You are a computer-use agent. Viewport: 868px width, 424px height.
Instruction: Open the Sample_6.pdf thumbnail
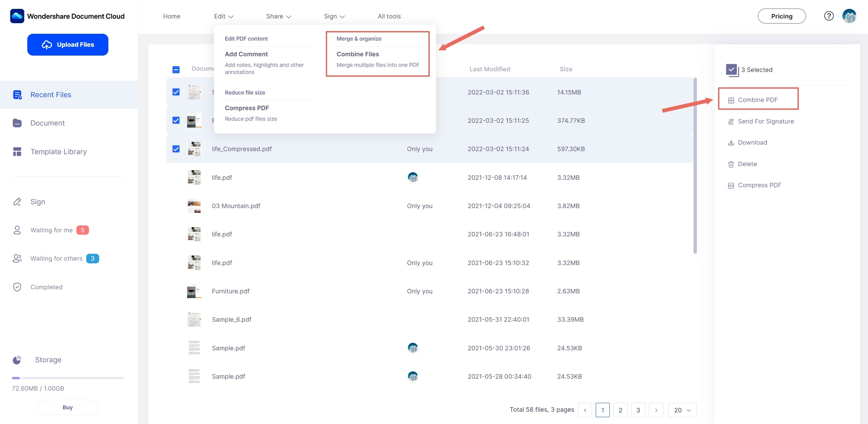[194, 320]
